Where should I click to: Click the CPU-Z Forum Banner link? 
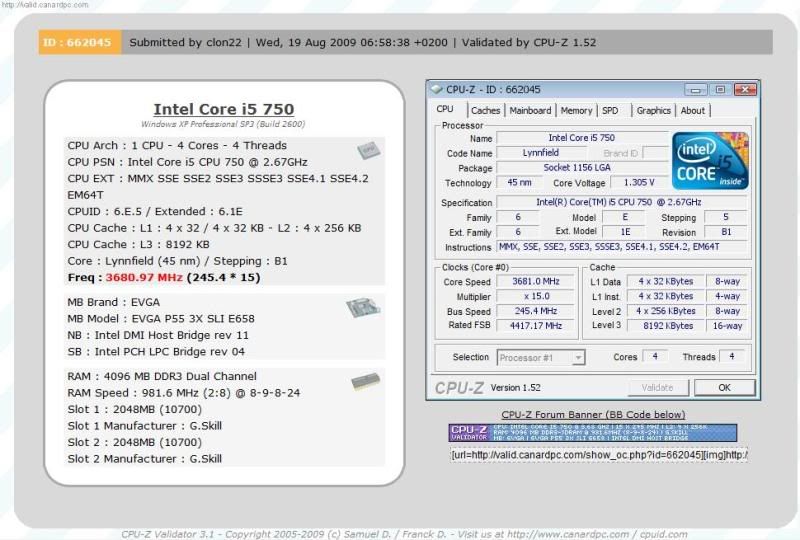coord(593,414)
